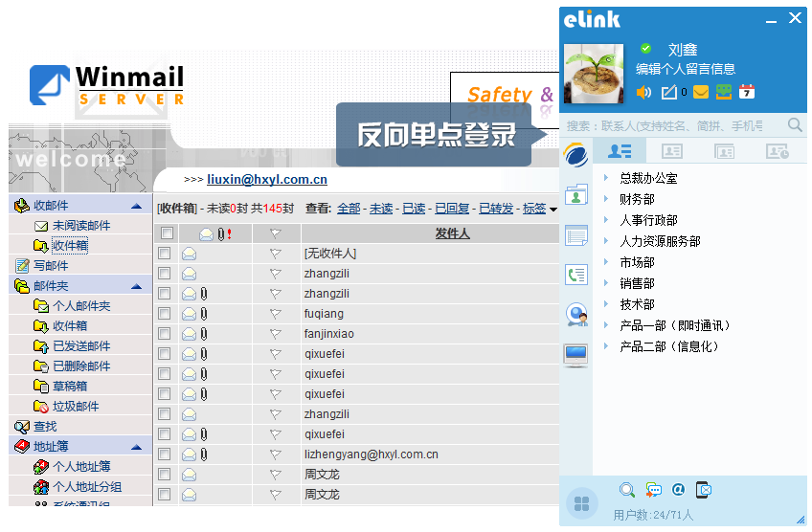Minimize the elink window
The height and width of the screenshot is (532, 812).
pos(771,21)
